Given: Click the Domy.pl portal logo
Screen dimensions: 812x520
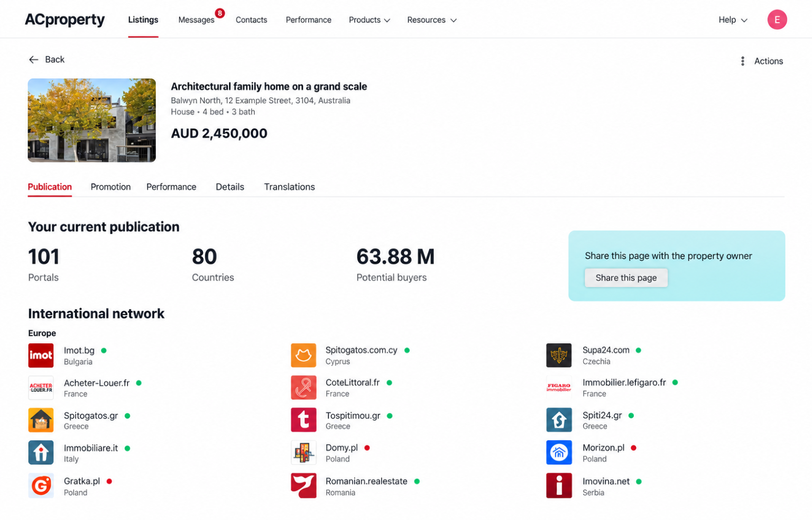Looking at the screenshot, I should pos(303,453).
